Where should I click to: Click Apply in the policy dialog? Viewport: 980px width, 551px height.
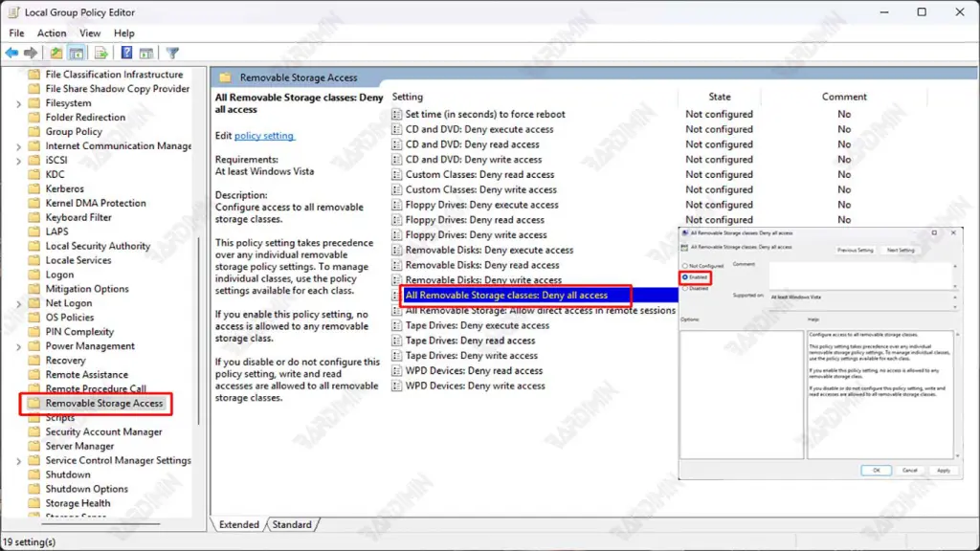(x=943, y=471)
